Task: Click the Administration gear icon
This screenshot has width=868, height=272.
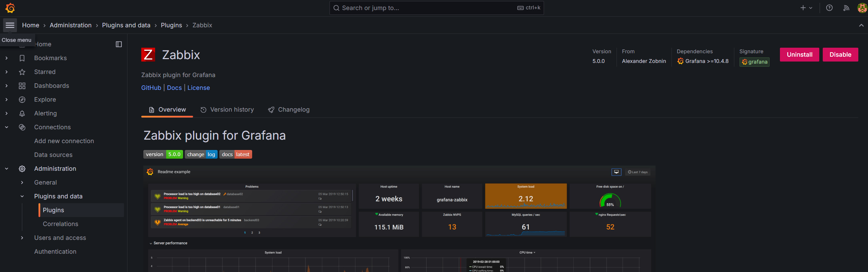Action: (22, 169)
